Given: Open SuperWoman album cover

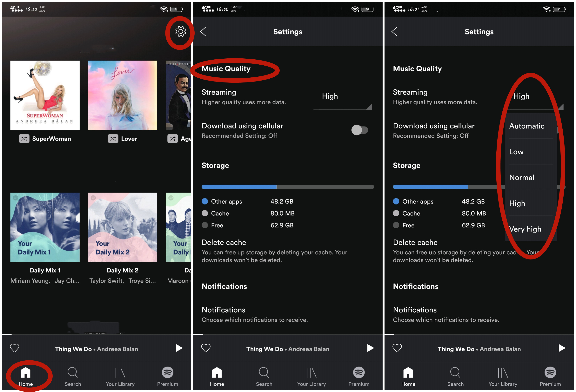Looking at the screenshot, I should 45,95.
